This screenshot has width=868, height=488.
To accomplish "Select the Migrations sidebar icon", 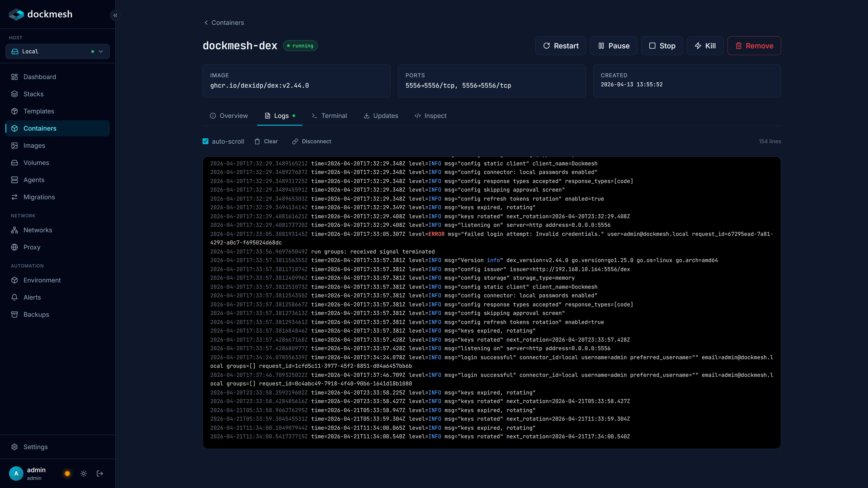I will pyautogui.click(x=14, y=197).
